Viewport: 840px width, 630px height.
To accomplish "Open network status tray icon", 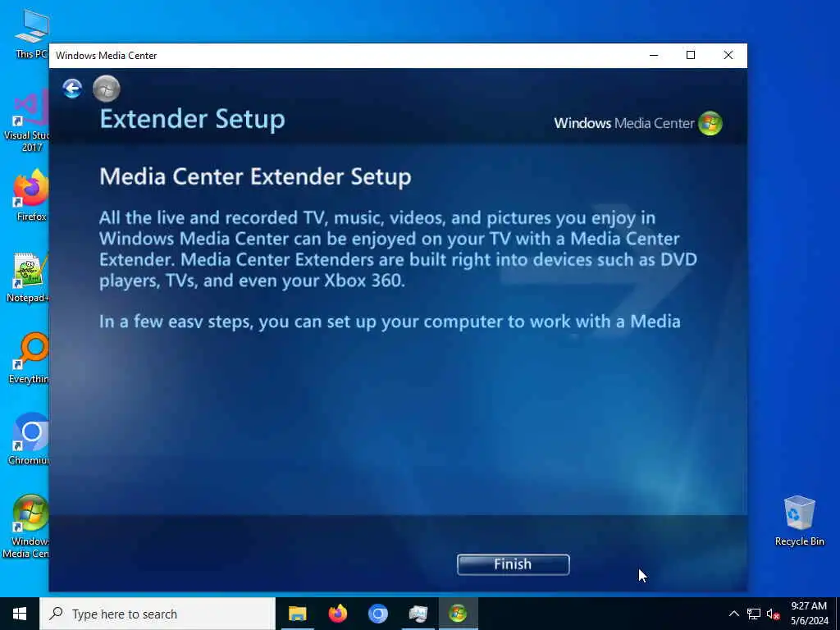I will point(754,614).
